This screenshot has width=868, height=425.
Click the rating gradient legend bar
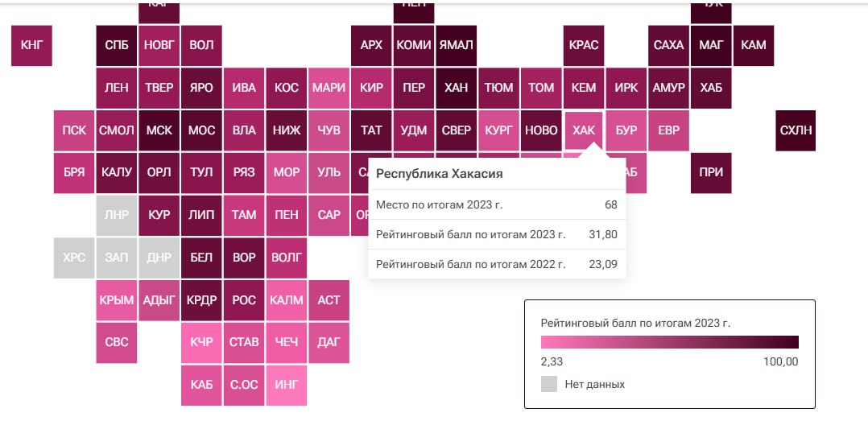[669, 341]
